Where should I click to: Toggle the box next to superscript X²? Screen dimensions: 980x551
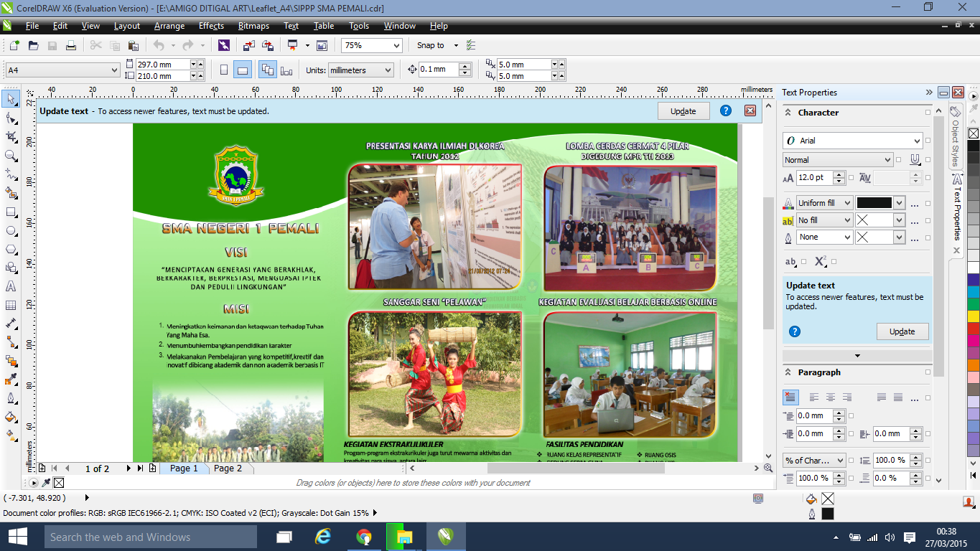point(834,262)
